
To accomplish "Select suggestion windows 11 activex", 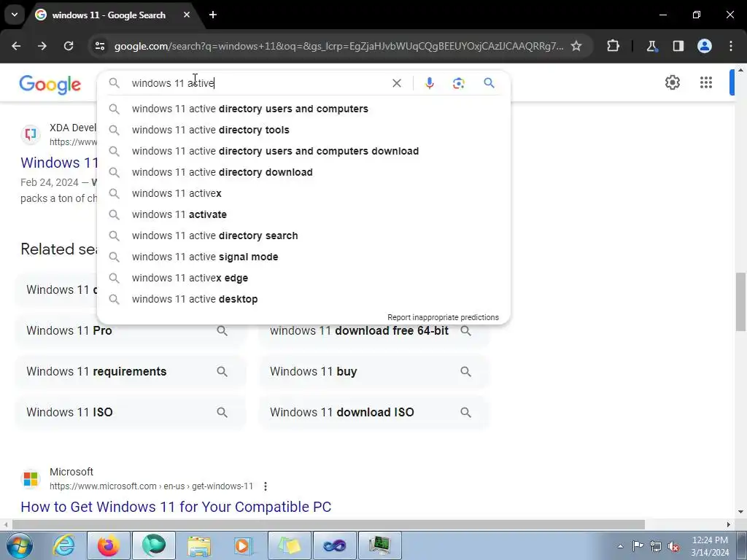I will click(303, 193).
